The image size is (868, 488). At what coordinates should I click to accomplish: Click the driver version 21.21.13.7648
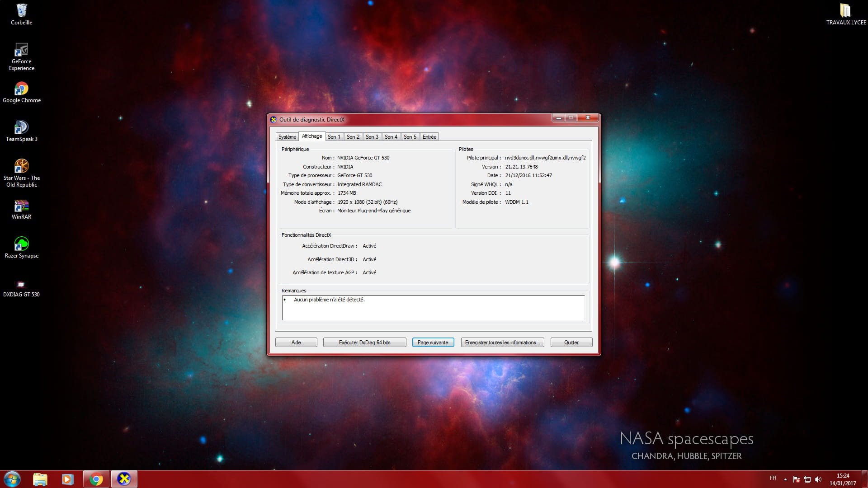click(x=521, y=167)
